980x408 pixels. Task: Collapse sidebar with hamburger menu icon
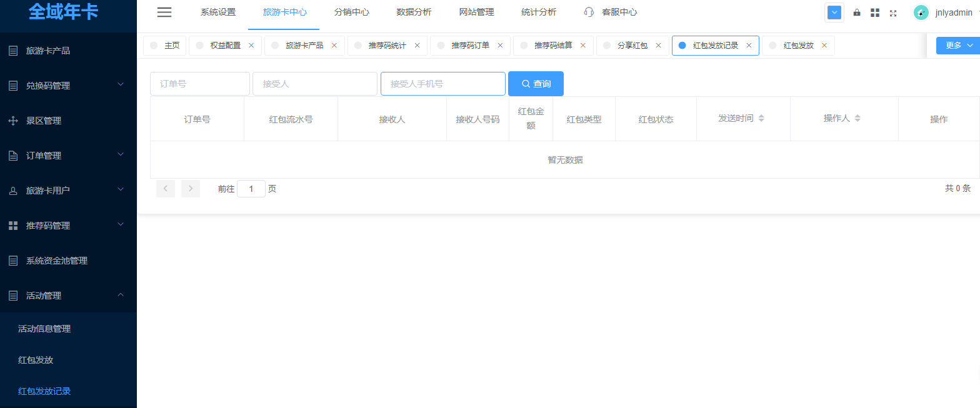point(164,12)
